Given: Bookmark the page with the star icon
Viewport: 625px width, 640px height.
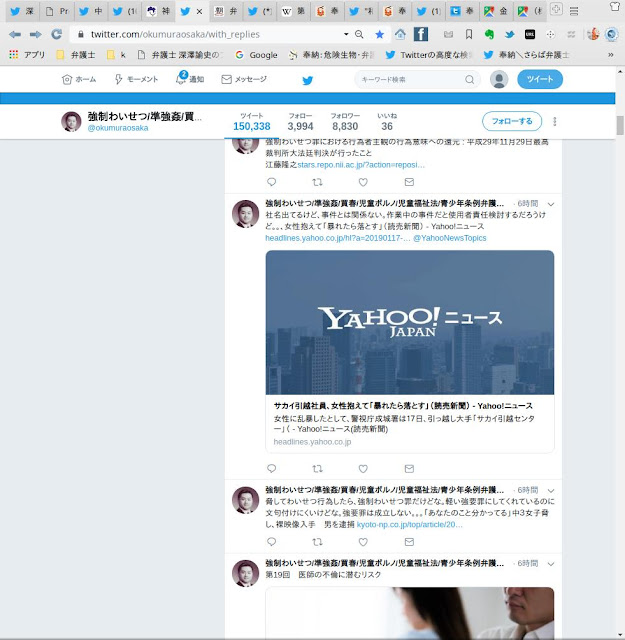Looking at the screenshot, I should [x=380, y=35].
